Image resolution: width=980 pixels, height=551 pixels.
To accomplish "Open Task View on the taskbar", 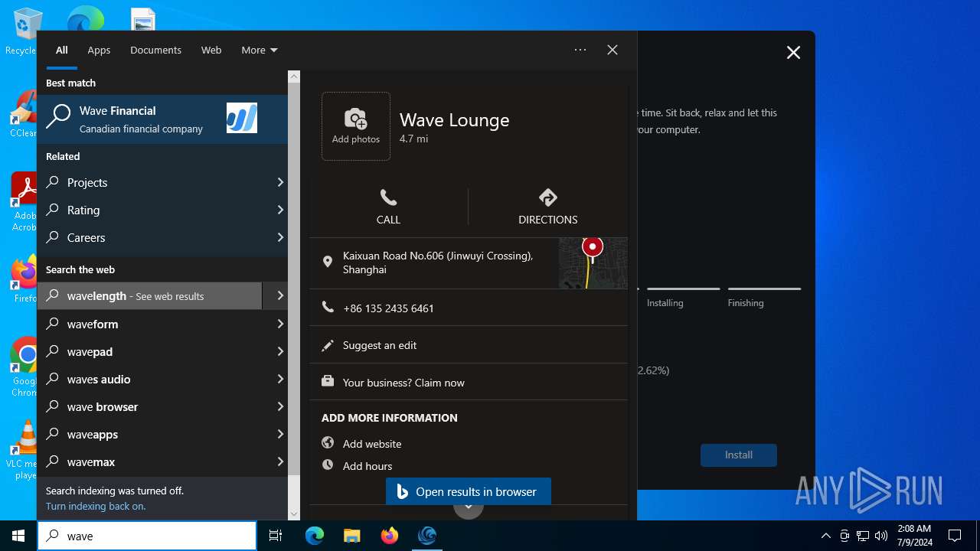I will click(x=276, y=536).
